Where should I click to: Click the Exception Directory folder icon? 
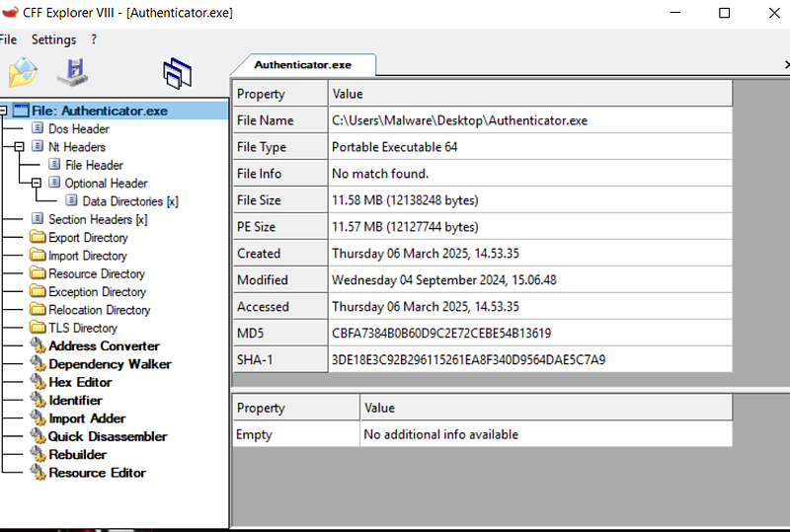pyautogui.click(x=38, y=291)
